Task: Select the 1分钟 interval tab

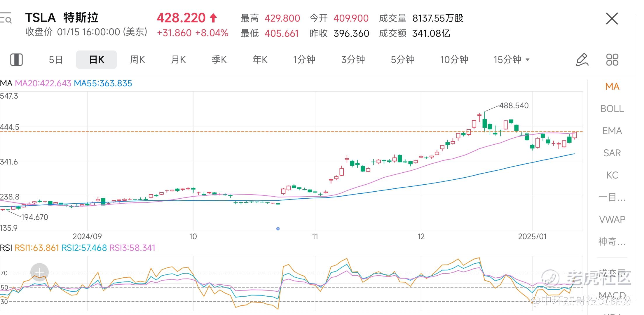Action: click(x=304, y=60)
